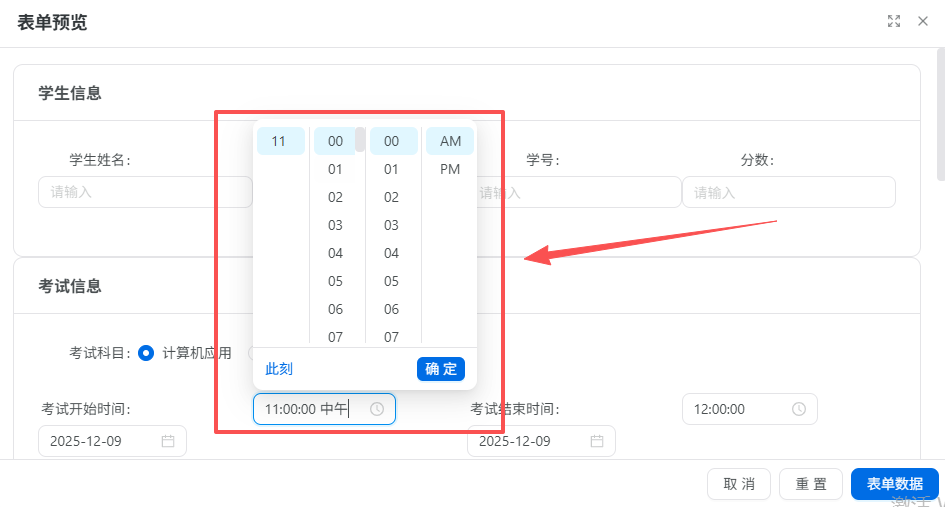The image size is (945, 507).
Task: Select AM in the time picker
Action: (x=450, y=141)
